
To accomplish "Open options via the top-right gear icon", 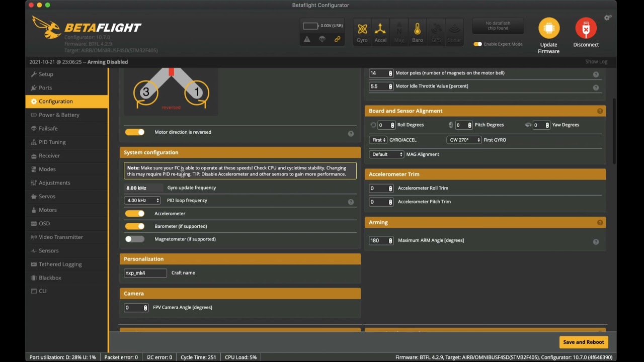I will pos(608,18).
